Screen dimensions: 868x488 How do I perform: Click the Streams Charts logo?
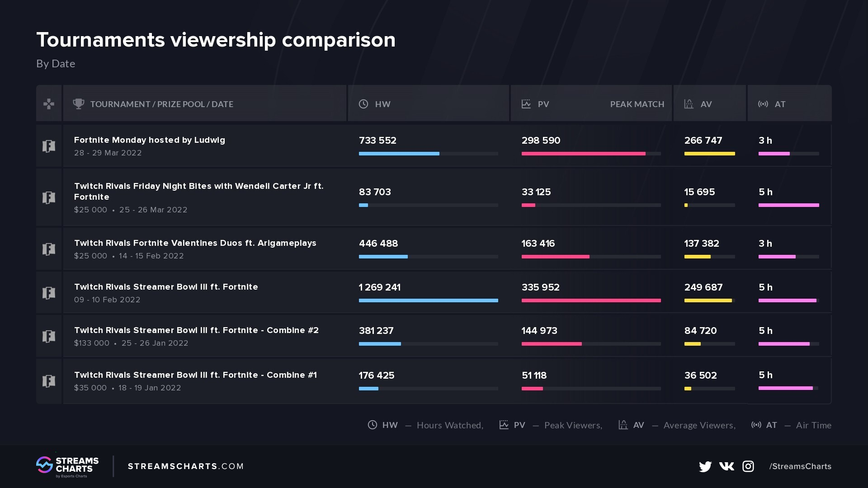click(67, 466)
